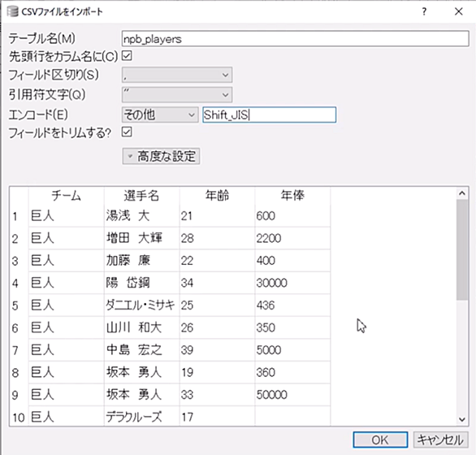Viewport: 476px width, 455px height.
Task: Click the 年俸 column header
Action: (292, 195)
